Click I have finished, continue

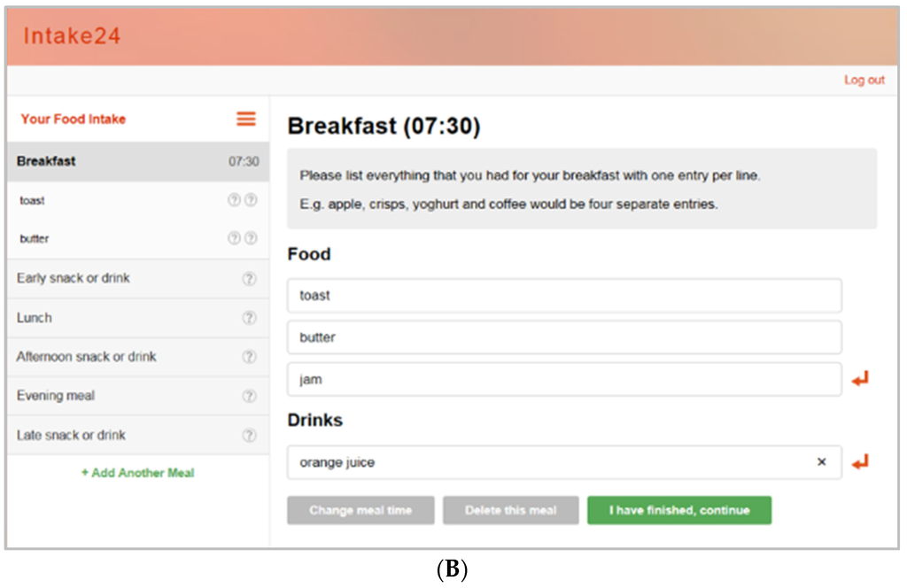678,510
